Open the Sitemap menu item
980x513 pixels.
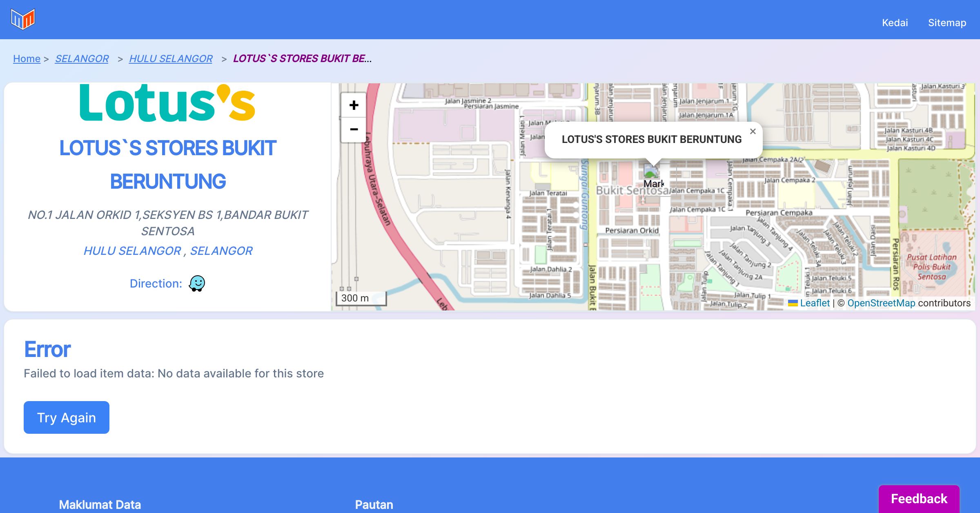(x=947, y=23)
